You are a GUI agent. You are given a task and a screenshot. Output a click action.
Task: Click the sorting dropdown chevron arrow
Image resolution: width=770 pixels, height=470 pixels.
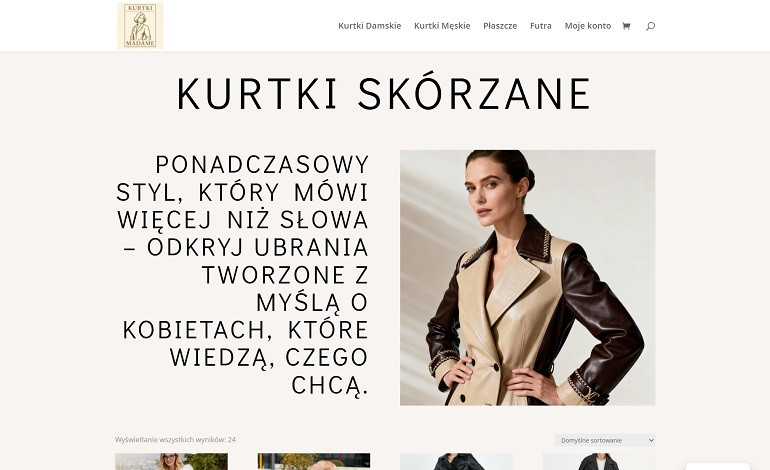(x=651, y=440)
